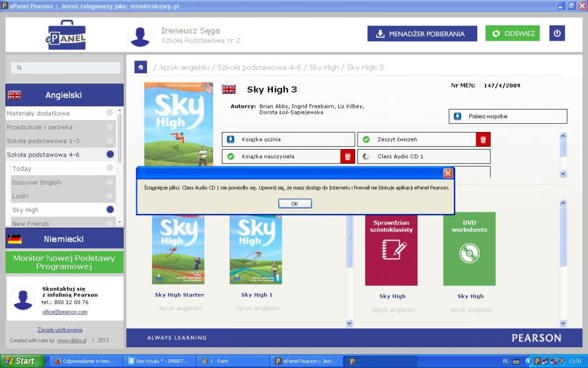Go to Szkoła podstawowa 4-6 in breadcrumb
588x368 pixels.
[259, 67]
